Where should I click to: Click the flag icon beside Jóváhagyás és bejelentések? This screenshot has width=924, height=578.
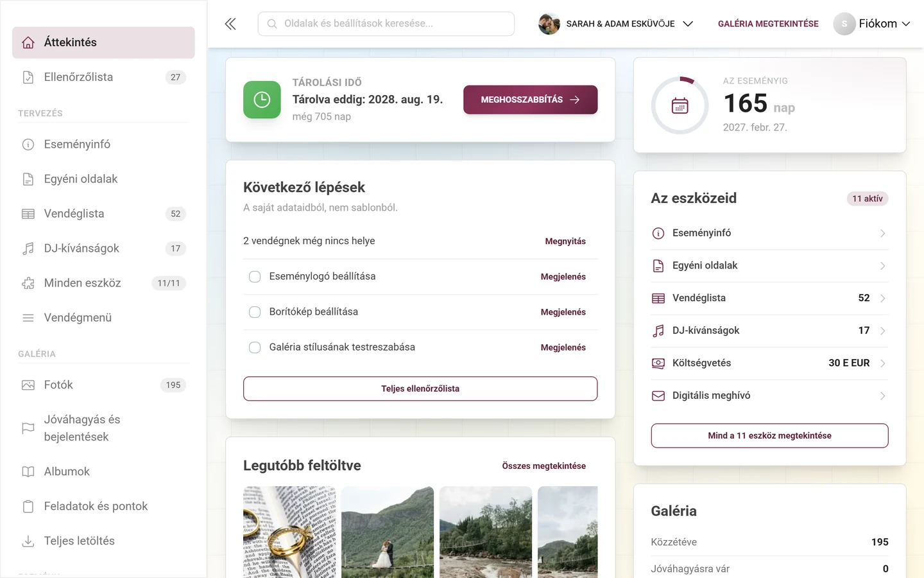28,428
